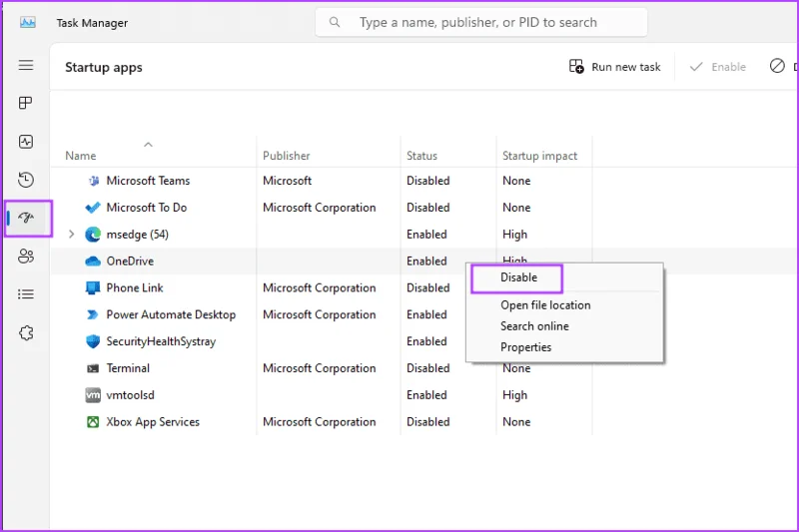Viewport: 799px width, 532px height.
Task: Click the Enable toolbar button
Action: [717, 67]
